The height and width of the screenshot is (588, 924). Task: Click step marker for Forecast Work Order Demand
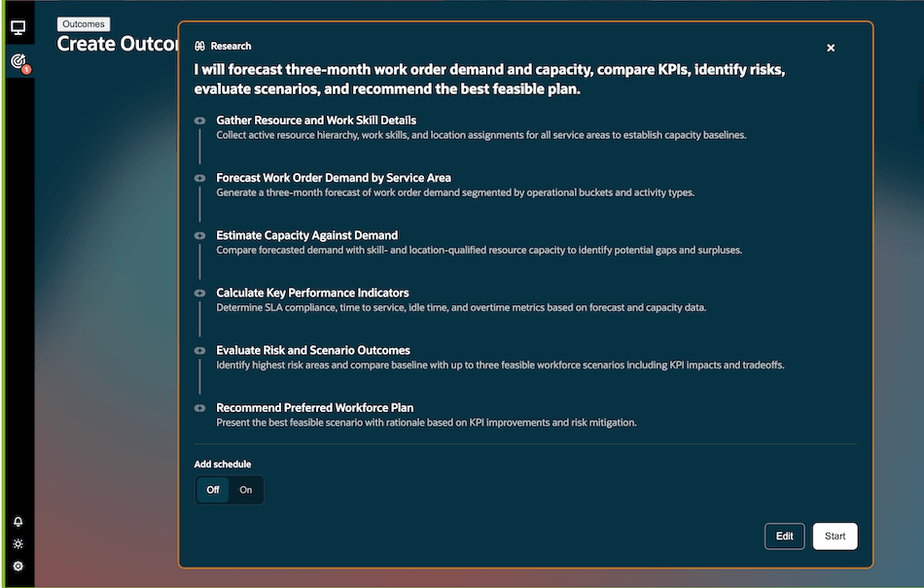click(199, 178)
